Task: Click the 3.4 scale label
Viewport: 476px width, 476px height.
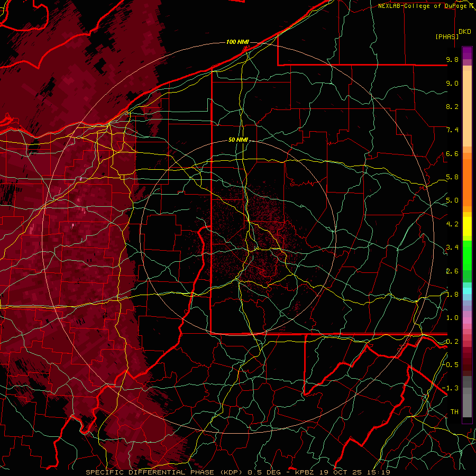Action: (x=452, y=248)
